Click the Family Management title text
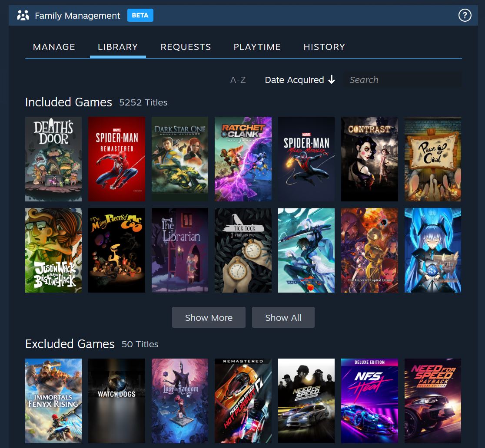 [77, 16]
